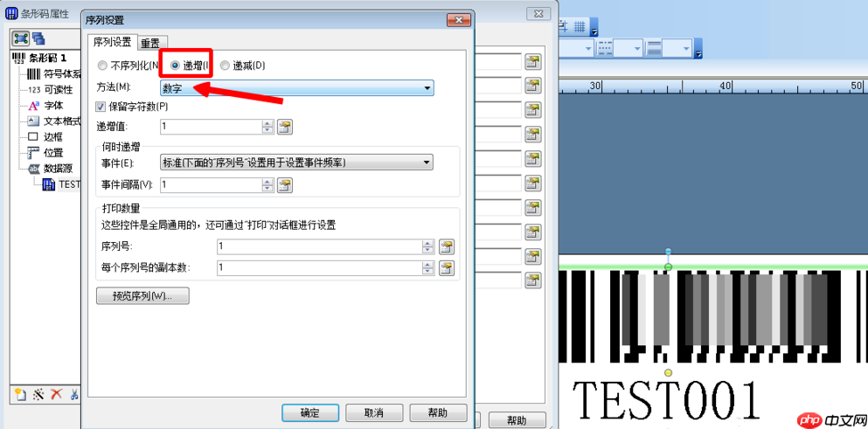Click the red X delete icon below the tree
The image size is (868, 429).
tap(57, 394)
